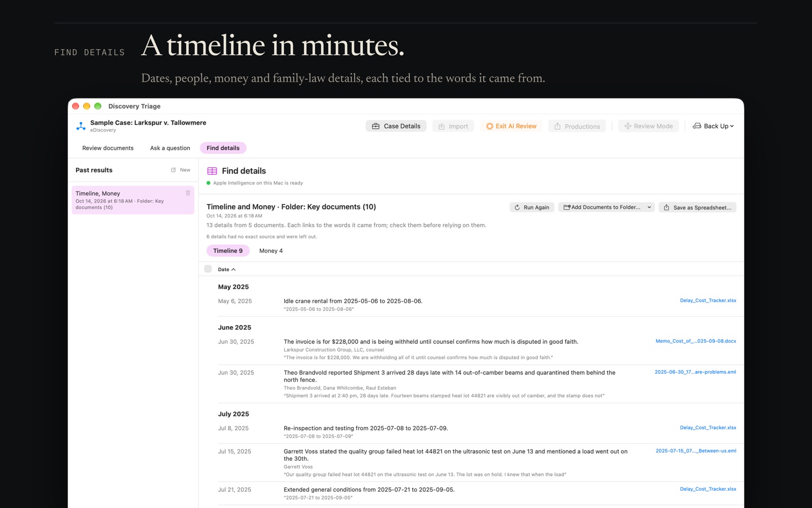Expand the Add Documents to Folder chevron

pos(649,207)
